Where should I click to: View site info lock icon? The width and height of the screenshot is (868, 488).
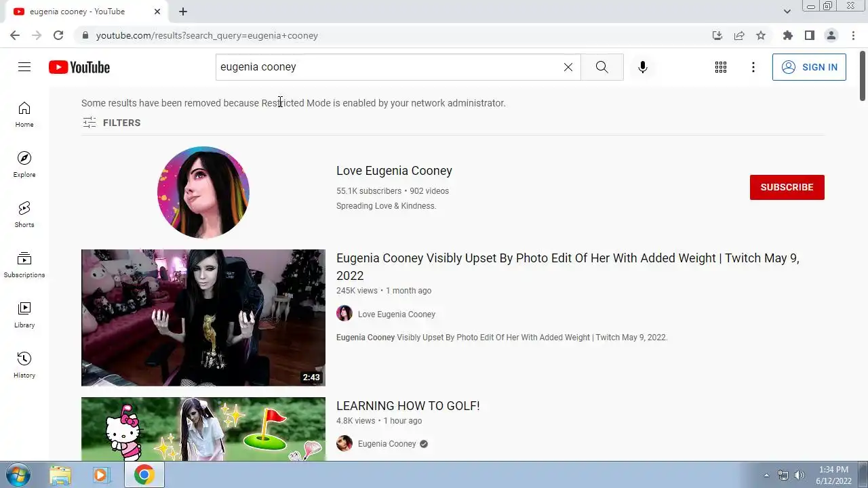coord(85,35)
